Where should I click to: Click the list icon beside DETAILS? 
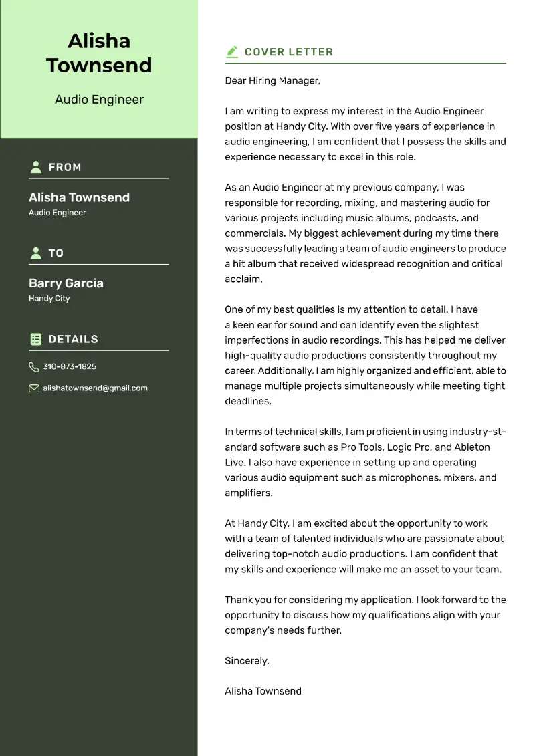[35, 339]
